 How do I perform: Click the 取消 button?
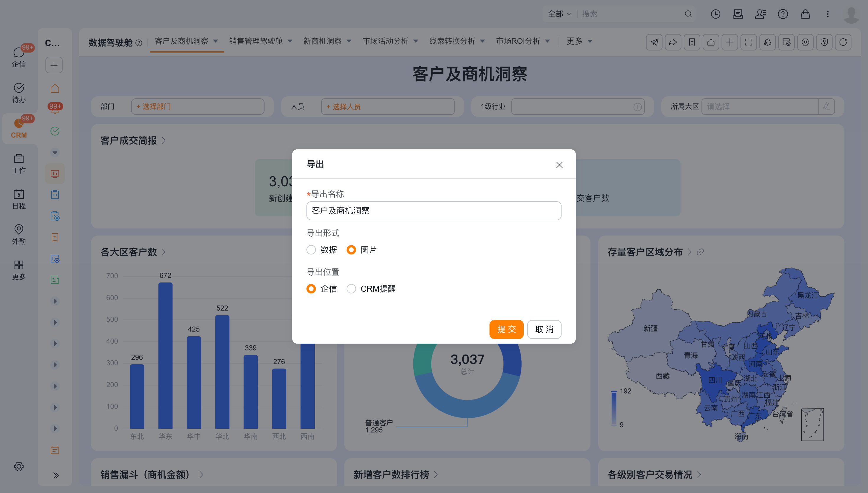point(544,329)
